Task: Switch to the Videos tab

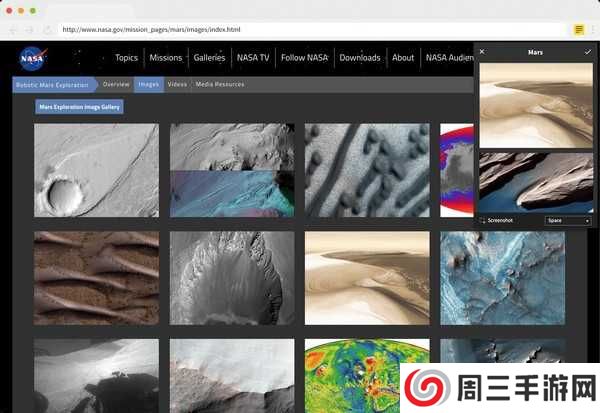Action: coord(177,84)
